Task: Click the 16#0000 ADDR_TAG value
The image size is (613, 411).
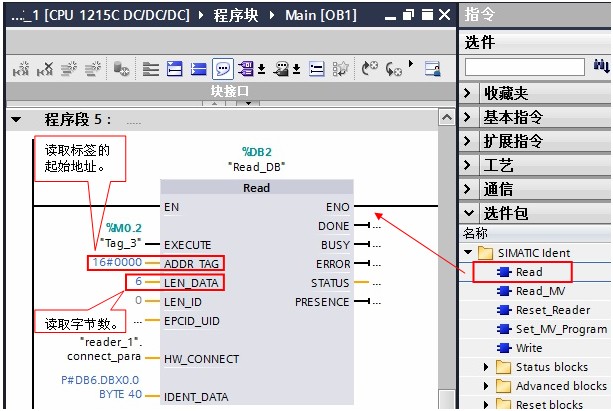Action: coord(117,262)
